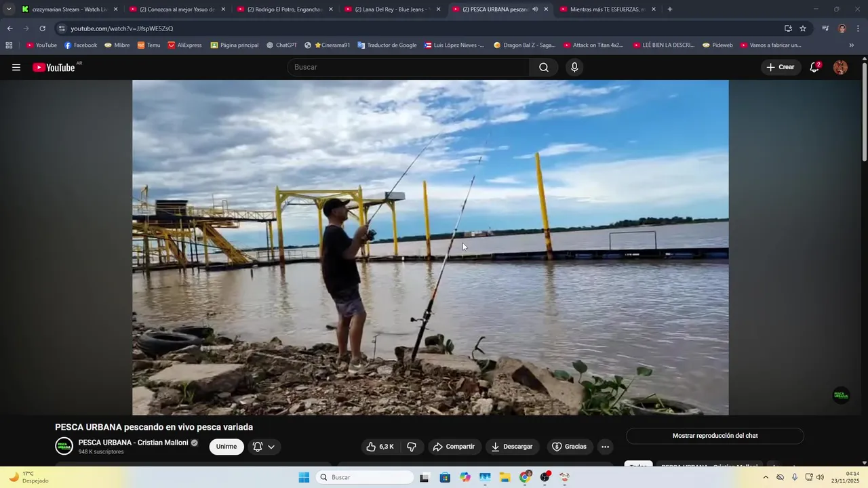The height and width of the screenshot is (488, 868).
Task: Dislike the video with thumbs down
Action: (x=412, y=447)
